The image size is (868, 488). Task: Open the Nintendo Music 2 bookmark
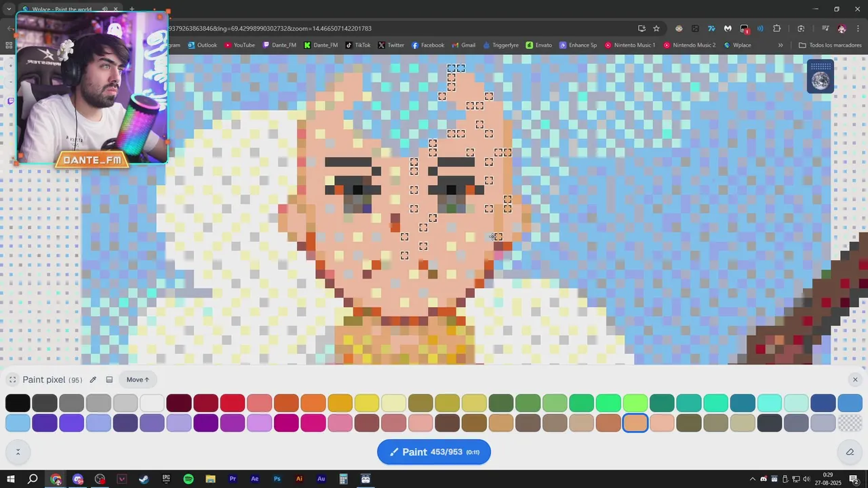pos(690,45)
